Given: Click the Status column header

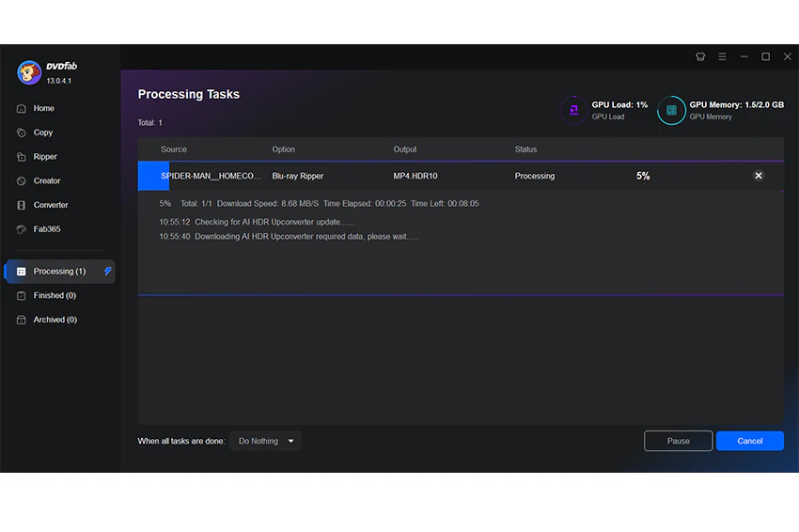Looking at the screenshot, I should coord(525,149).
